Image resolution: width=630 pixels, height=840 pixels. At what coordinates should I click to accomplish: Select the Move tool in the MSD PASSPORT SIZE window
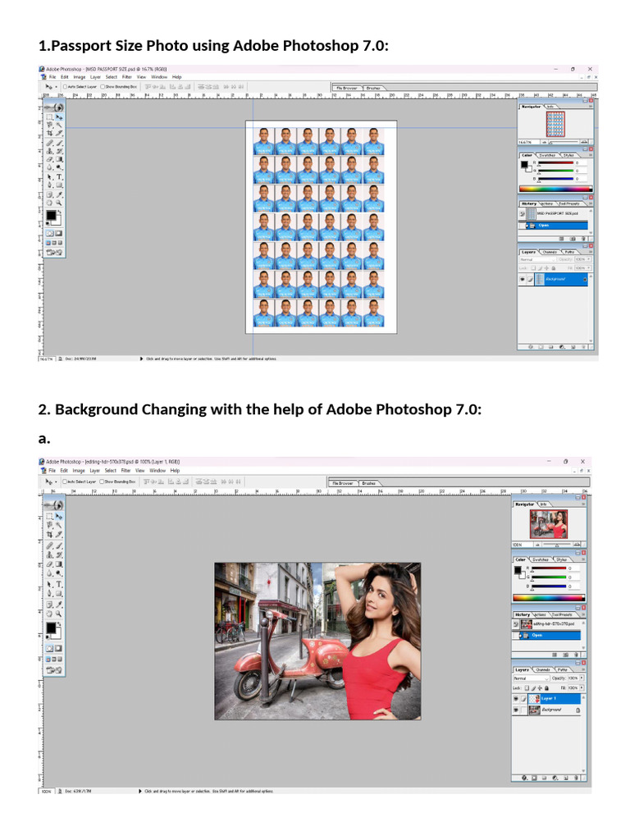click(x=59, y=116)
